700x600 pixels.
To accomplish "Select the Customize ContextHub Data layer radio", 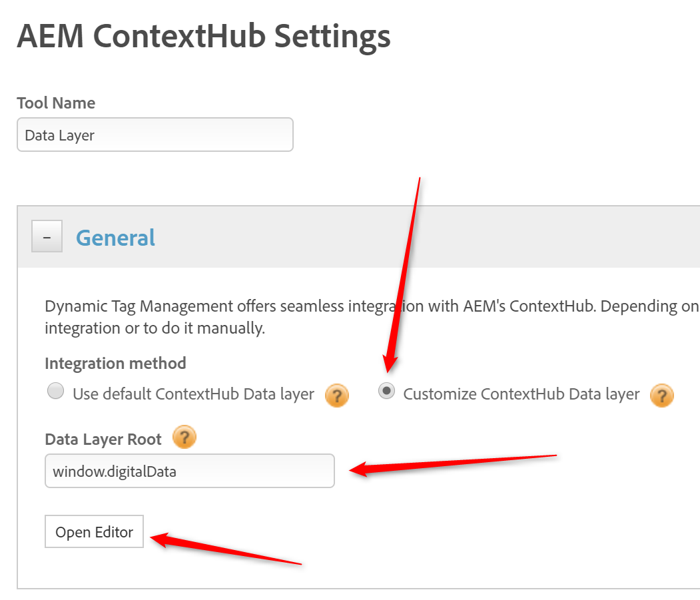I will coord(386,392).
